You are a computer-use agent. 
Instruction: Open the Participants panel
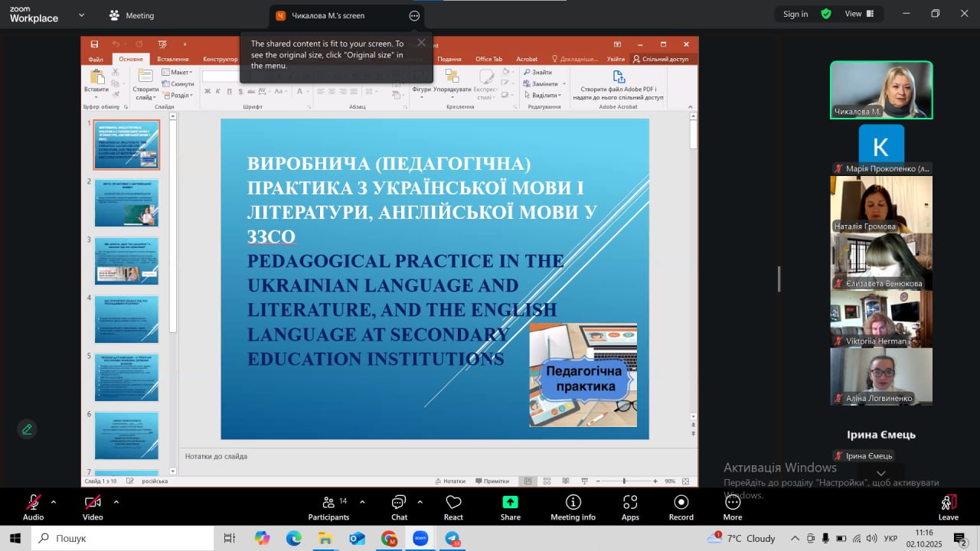click(x=328, y=507)
